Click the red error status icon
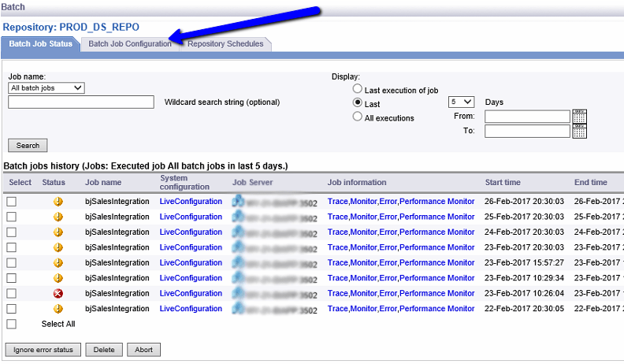 pyautogui.click(x=58, y=294)
